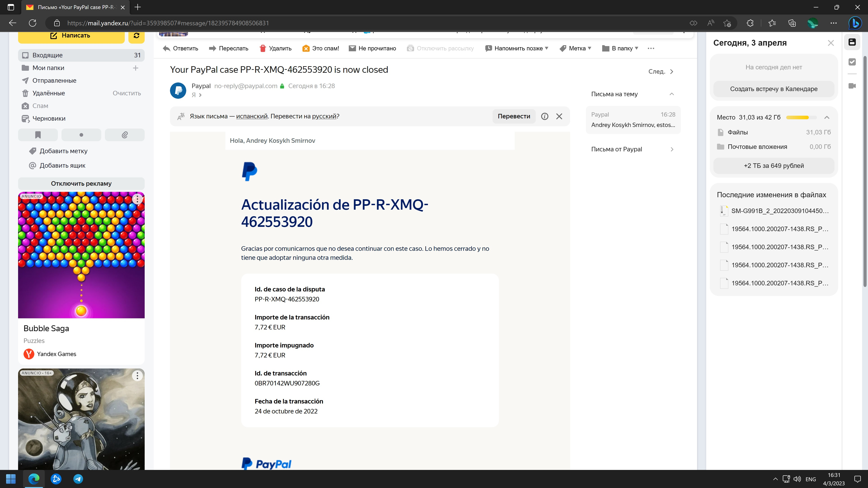Open the Черновики drafts folder
Screen dimensions: 868x488
tap(49, 119)
